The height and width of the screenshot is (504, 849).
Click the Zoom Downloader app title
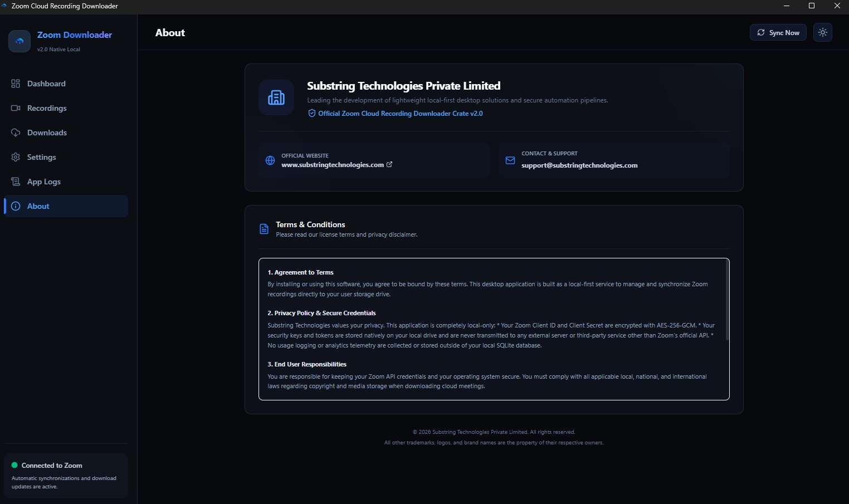[75, 35]
